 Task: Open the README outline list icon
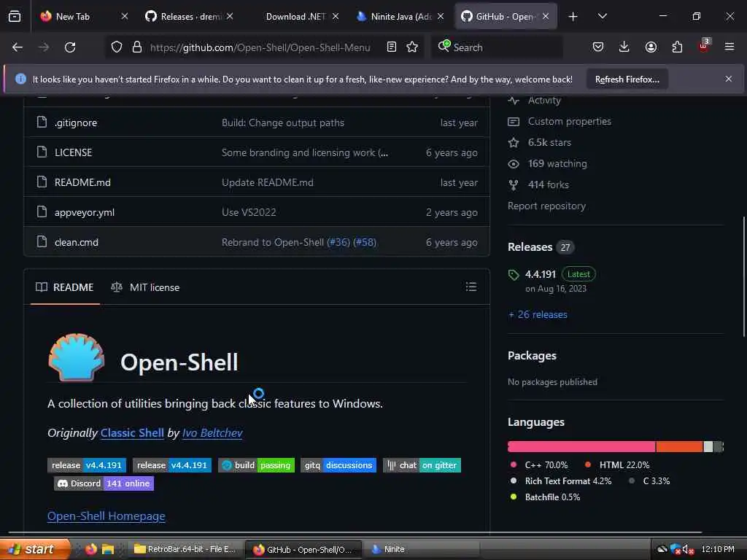pyautogui.click(x=471, y=287)
